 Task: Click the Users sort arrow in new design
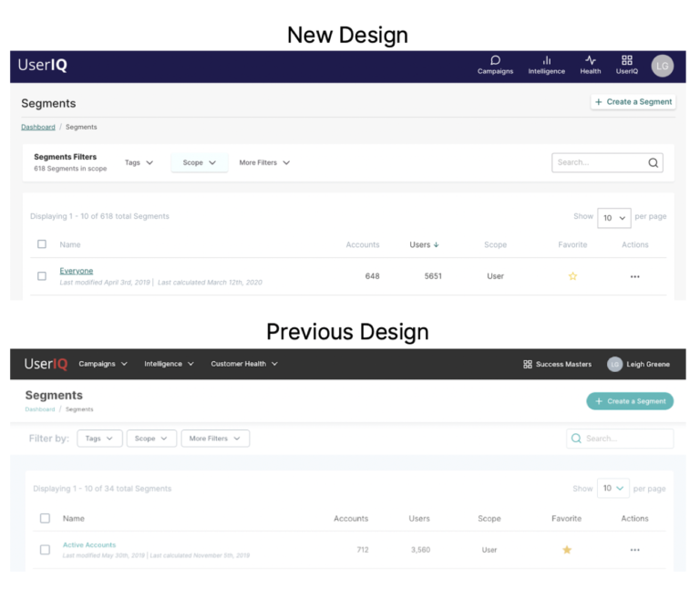coord(437,244)
